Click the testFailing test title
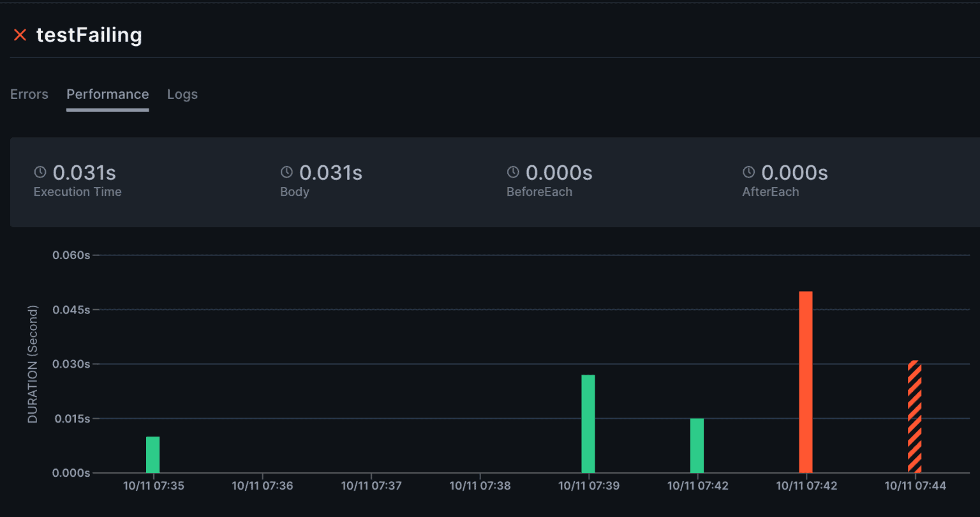 tap(89, 35)
